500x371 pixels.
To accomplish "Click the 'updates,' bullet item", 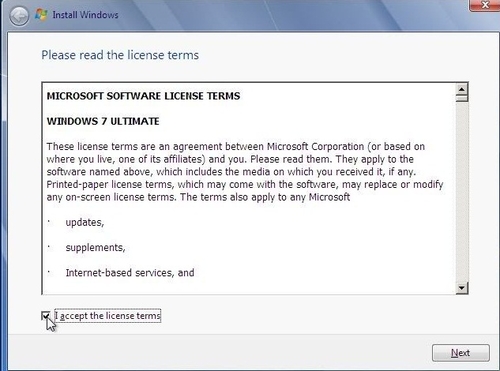I will pyautogui.click(x=85, y=222).
